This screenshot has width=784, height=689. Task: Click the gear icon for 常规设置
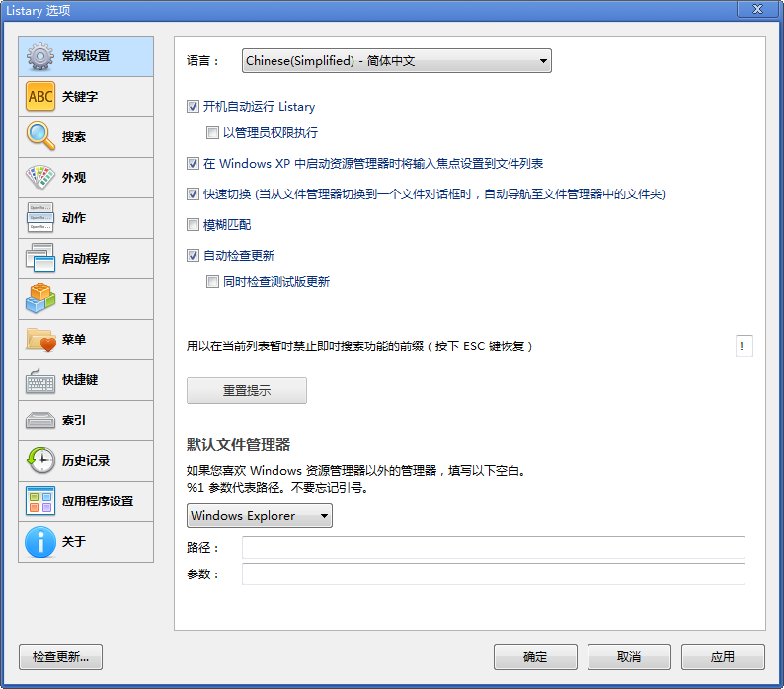(x=40, y=56)
